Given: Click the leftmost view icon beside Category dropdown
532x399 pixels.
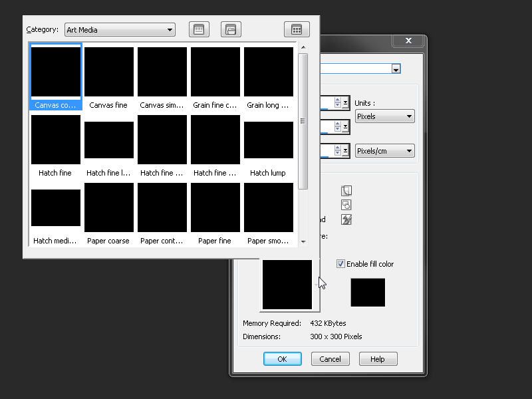Looking at the screenshot, I should (x=199, y=29).
